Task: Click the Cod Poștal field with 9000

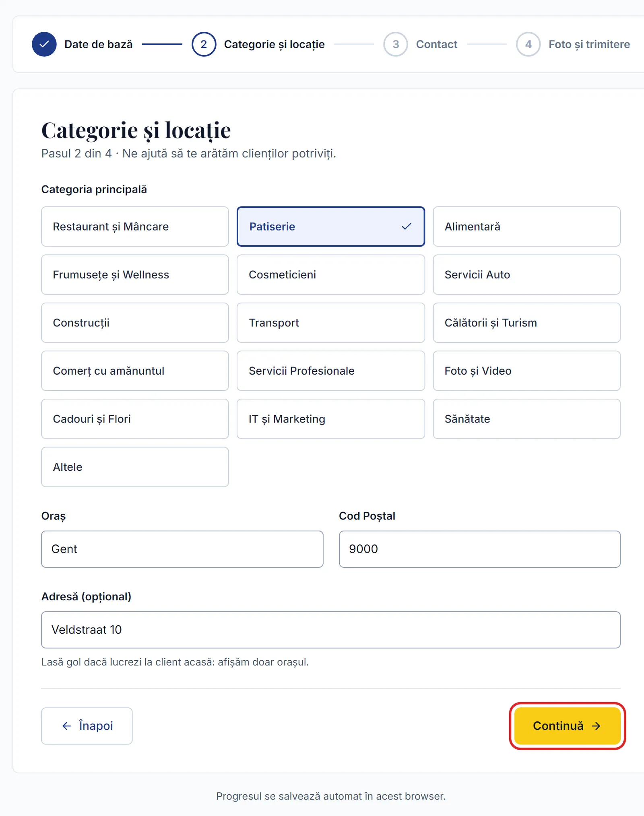Action: [480, 549]
